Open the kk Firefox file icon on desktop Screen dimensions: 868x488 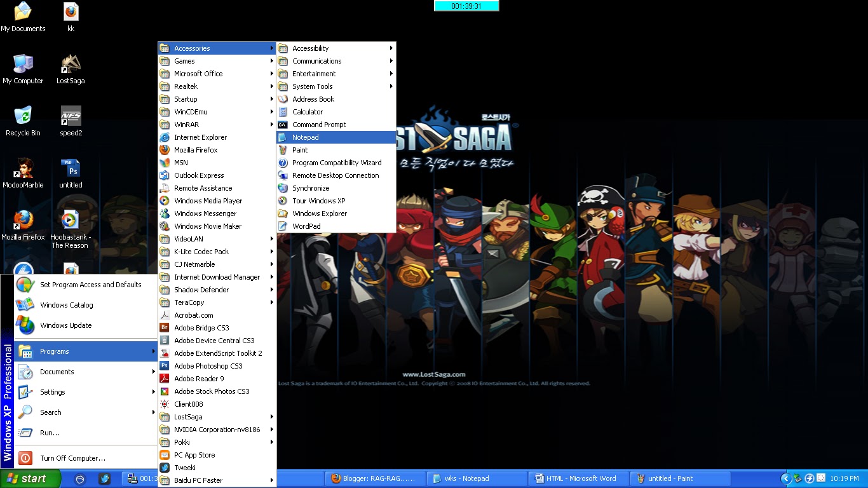click(x=71, y=17)
